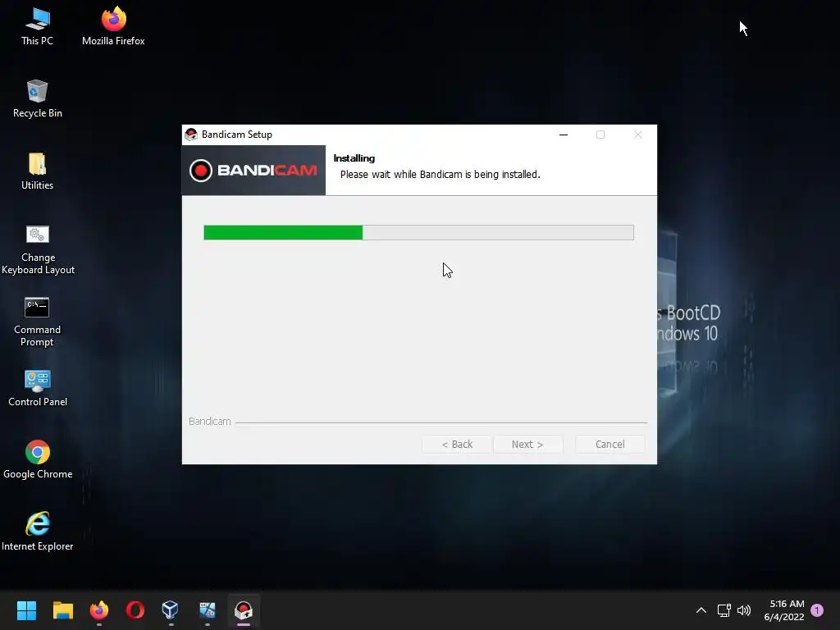This screenshot has width=840, height=630.
Task: Select the Change Keyboard Layout shortcut
Action: (x=38, y=249)
